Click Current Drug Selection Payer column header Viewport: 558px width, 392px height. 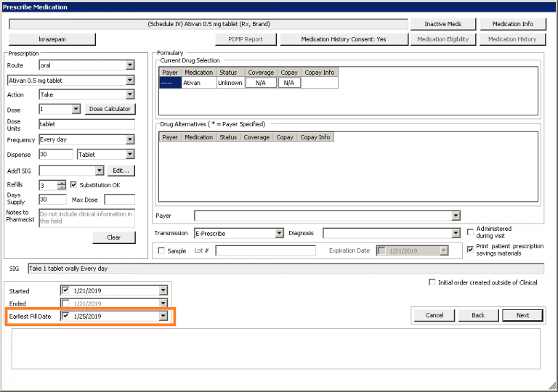(x=170, y=73)
